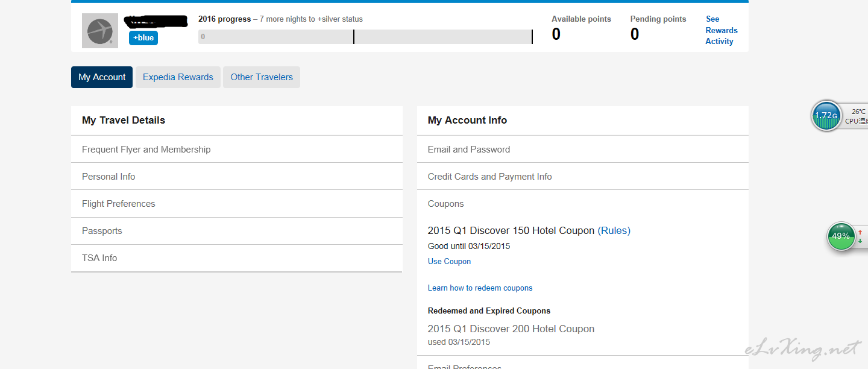Click Redeemed and Expired Coupons heading
This screenshot has height=369, width=868.
point(489,311)
